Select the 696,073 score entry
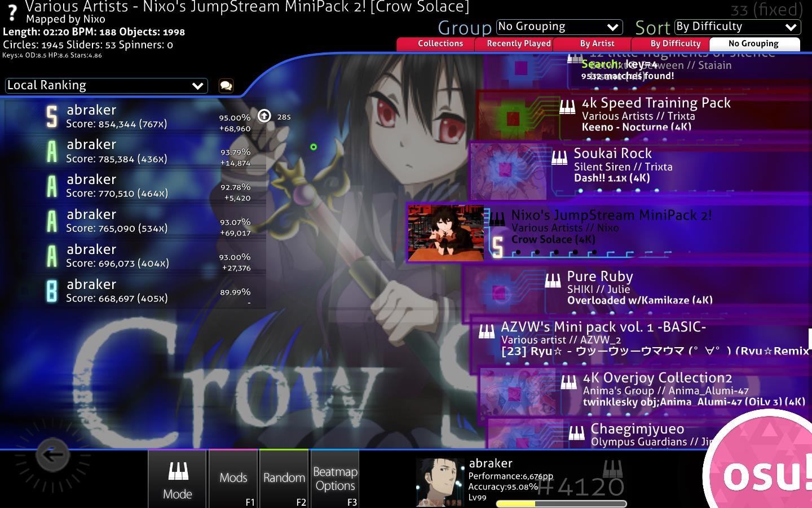 pyautogui.click(x=135, y=257)
